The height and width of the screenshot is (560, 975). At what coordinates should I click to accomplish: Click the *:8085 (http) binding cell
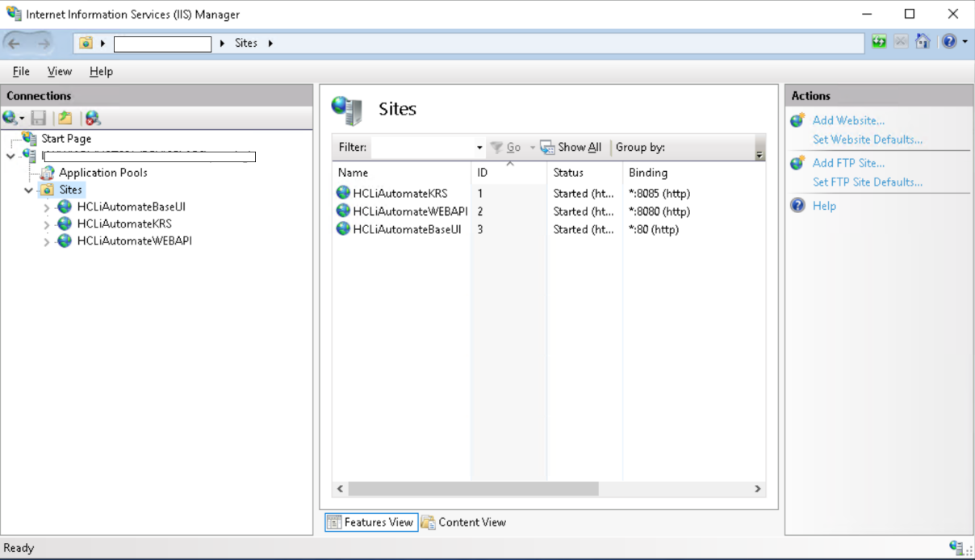[x=659, y=194]
